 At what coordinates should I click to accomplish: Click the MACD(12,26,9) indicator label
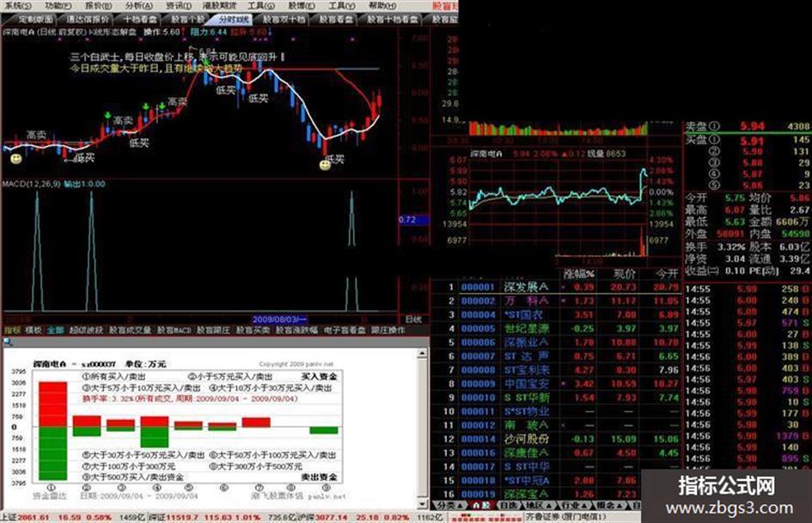(x=32, y=184)
